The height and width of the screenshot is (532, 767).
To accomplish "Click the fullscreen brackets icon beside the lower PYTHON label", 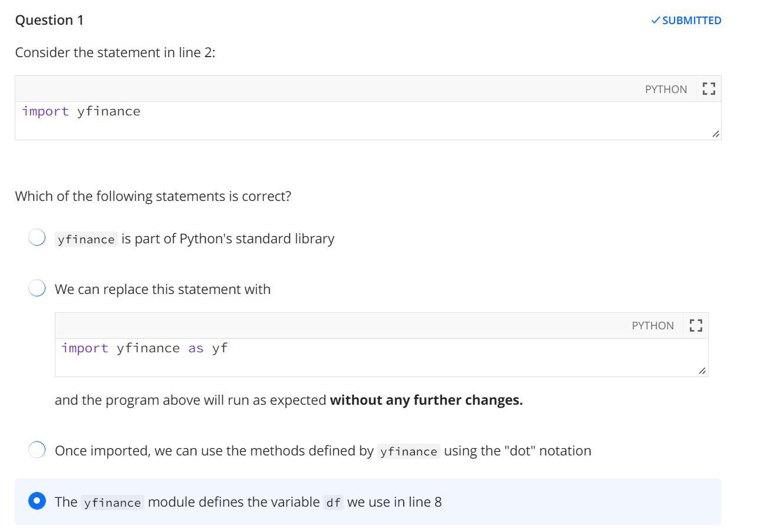I will pyautogui.click(x=696, y=325).
